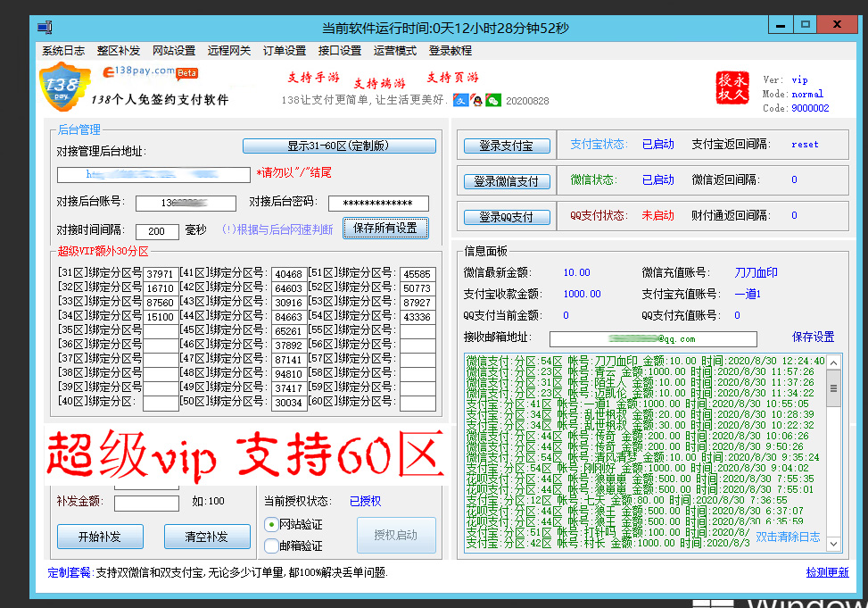
Task: Click the app icon in the title bar
Action: [45, 27]
